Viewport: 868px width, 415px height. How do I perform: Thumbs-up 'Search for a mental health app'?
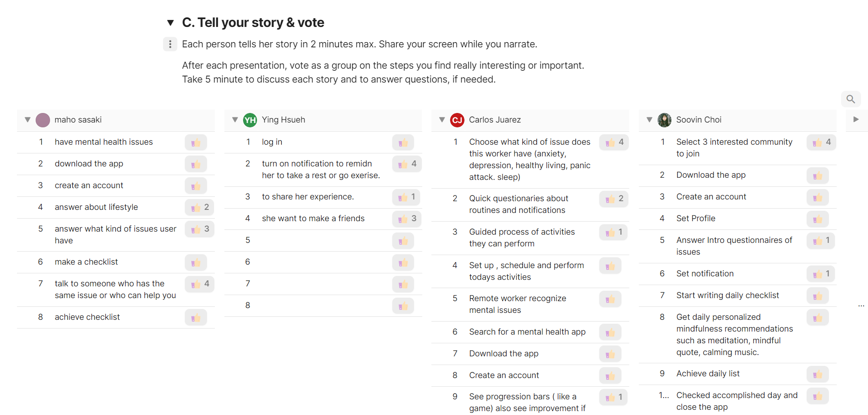[x=610, y=332]
